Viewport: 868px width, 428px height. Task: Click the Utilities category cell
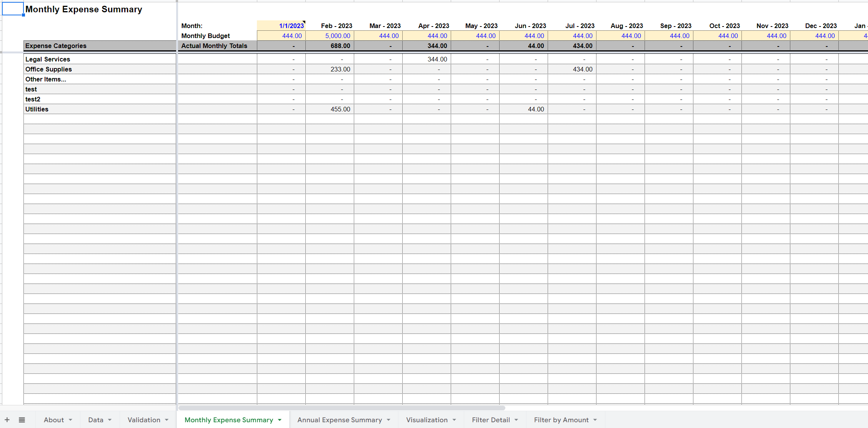click(x=100, y=109)
